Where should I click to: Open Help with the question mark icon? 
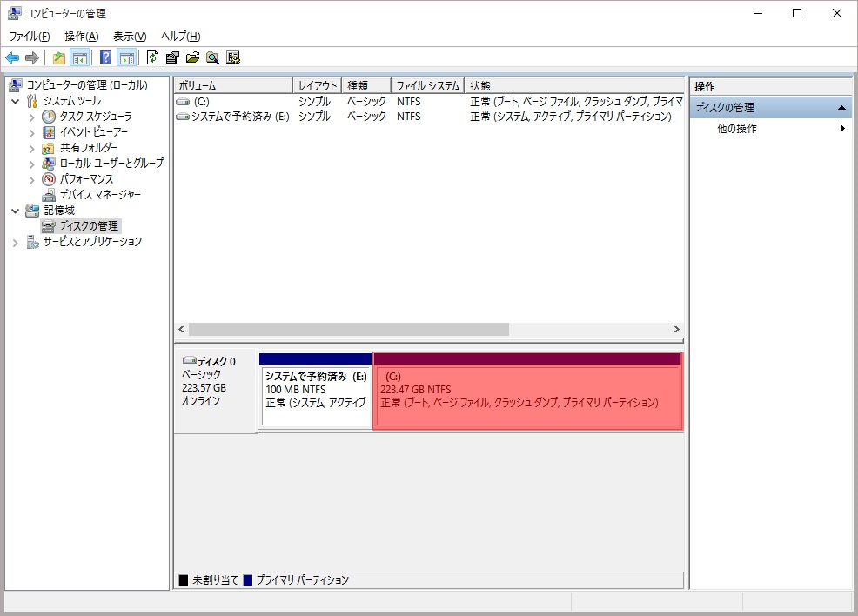point(105,57)
